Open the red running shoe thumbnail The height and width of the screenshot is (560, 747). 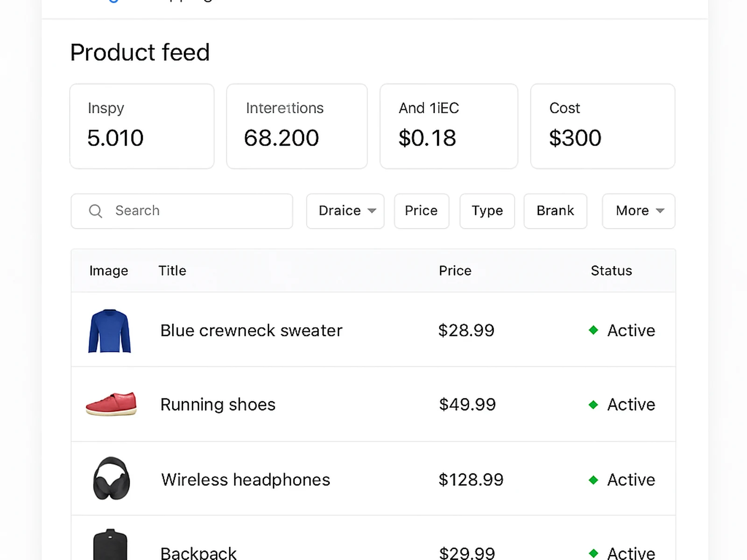click(111, 404)
